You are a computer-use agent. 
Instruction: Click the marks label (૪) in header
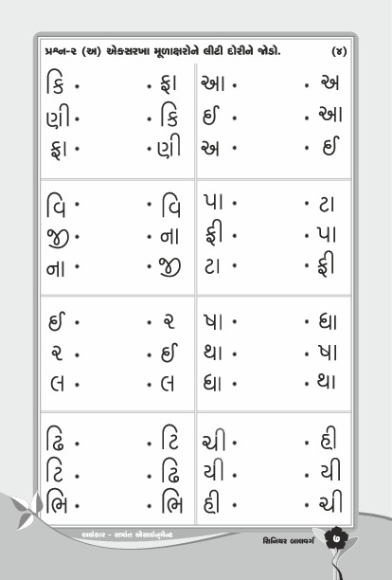point(339,52)
